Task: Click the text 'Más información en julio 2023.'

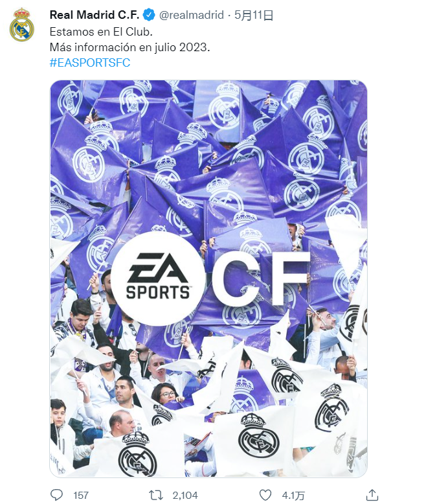Action: [x=129, y=47]
